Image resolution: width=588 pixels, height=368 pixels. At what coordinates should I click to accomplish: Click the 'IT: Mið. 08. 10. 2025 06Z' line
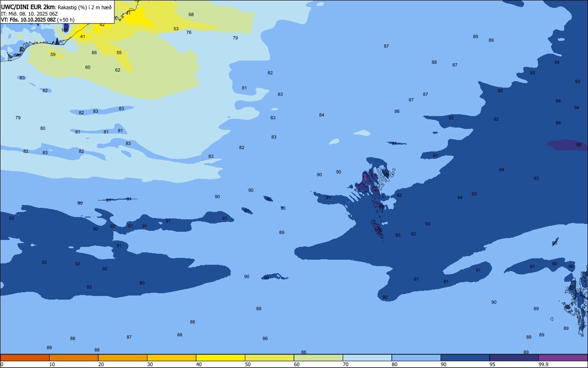click(29, 14)
